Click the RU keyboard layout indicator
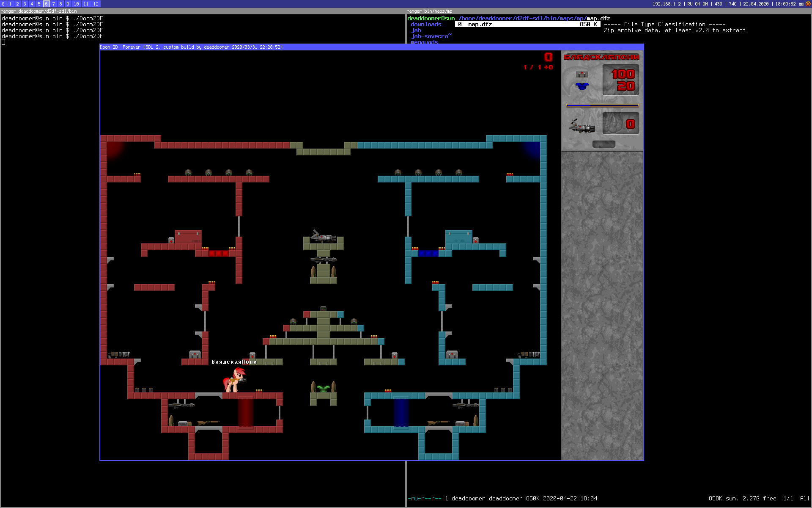 tap(690, 4)
